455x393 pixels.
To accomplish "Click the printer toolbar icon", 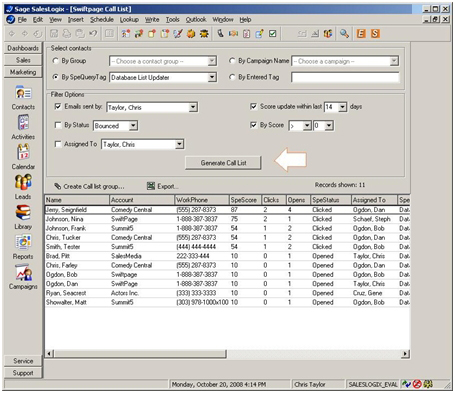I will click(x=67, y=33).
